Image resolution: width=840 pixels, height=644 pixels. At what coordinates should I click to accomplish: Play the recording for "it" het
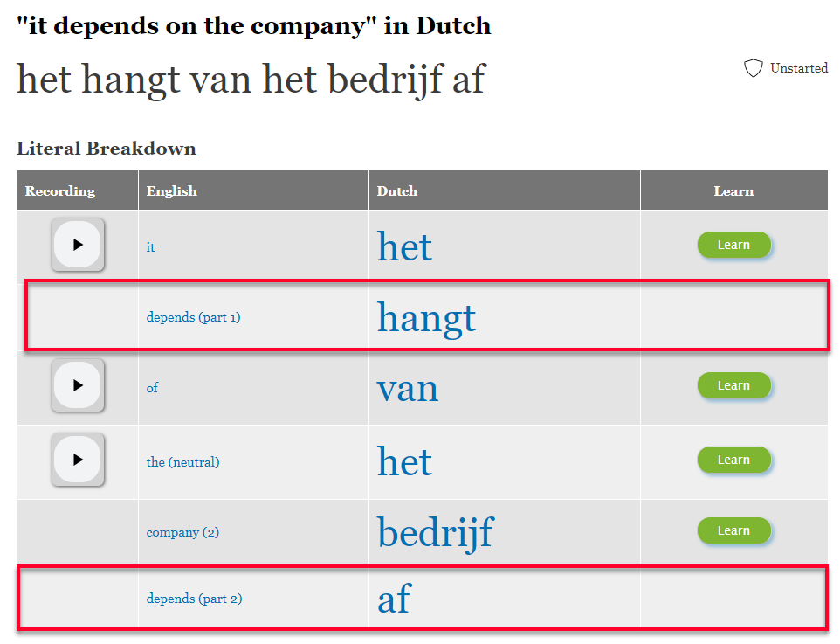(x=78, y=245)
